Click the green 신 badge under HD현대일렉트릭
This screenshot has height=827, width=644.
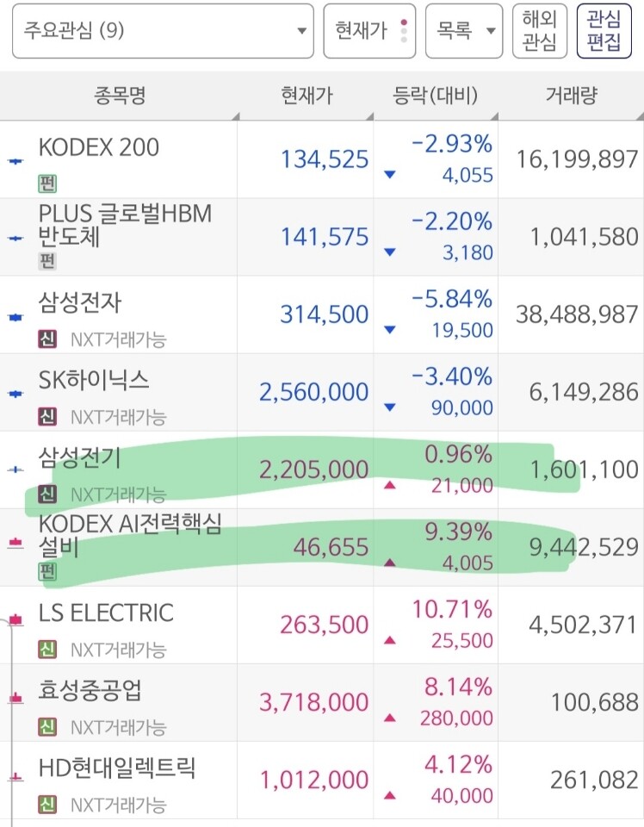46,805
